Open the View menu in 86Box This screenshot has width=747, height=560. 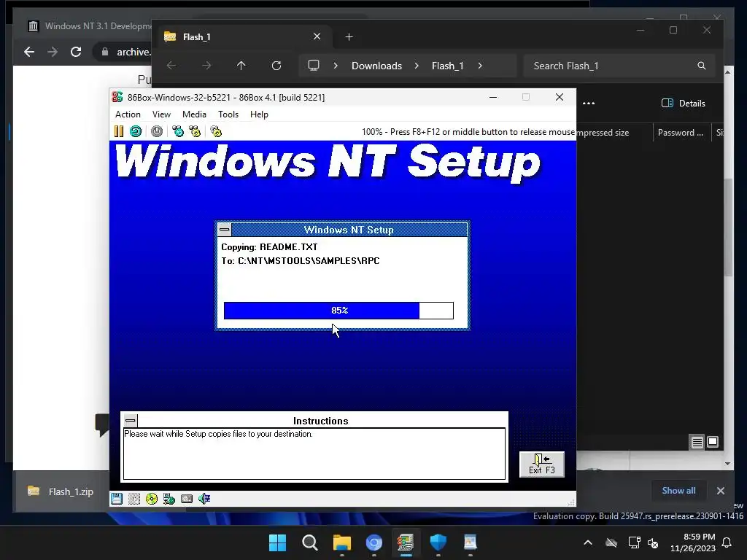[x=161, y=114]
